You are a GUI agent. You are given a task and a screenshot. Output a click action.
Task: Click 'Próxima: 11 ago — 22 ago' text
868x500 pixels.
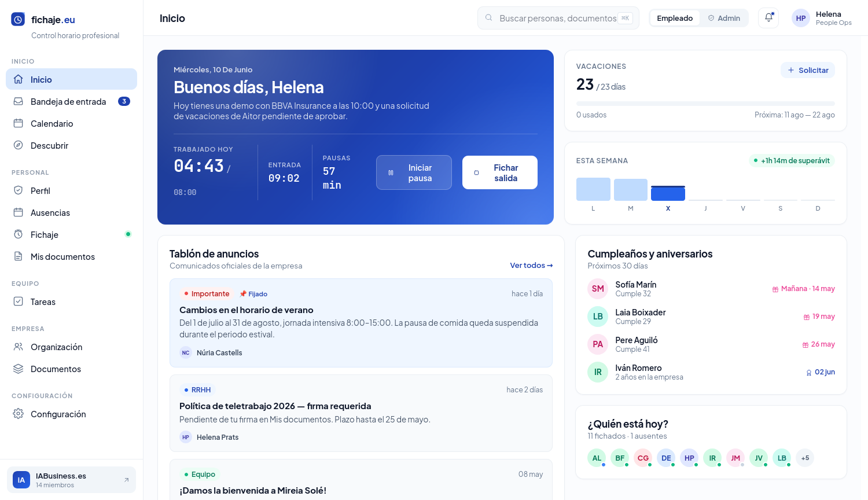pos(795,115)
